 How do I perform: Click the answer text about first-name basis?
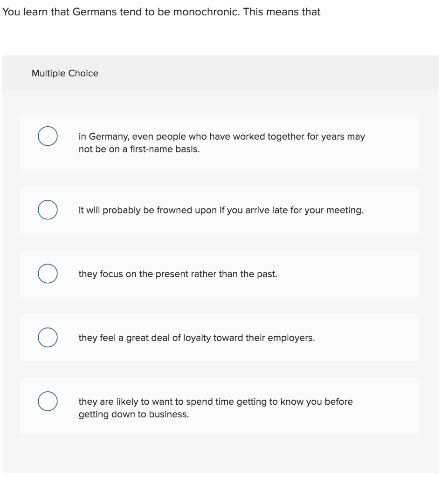[221, 143]
